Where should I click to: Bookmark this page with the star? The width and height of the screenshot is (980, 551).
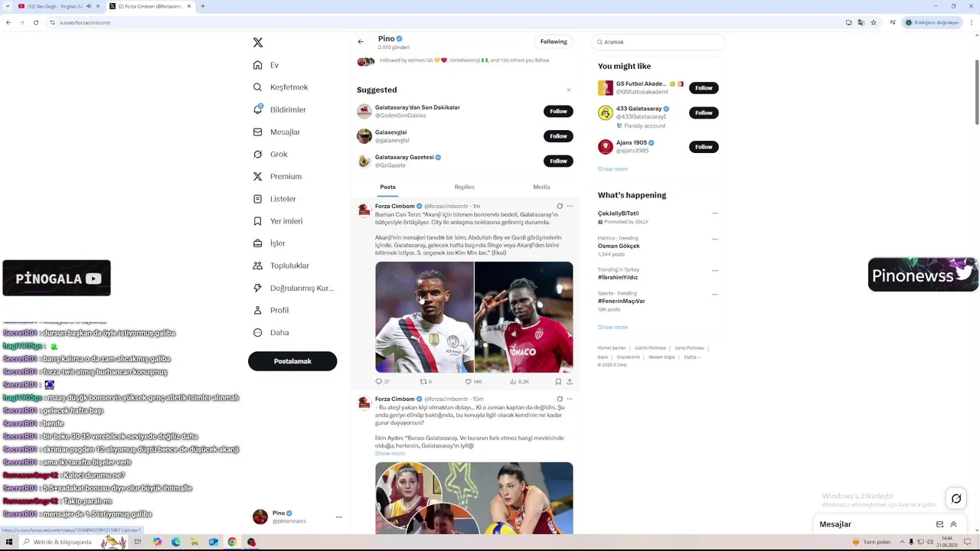874,22
